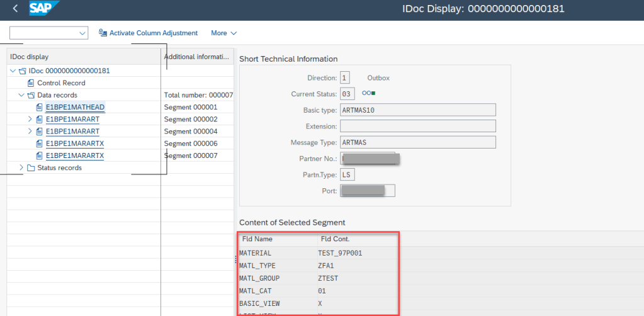Screen dimensions: 644x316
Task: Click the E1BPE1MATHEAD segment document icon
Action: pyautogui.click(x=40, y=107)
